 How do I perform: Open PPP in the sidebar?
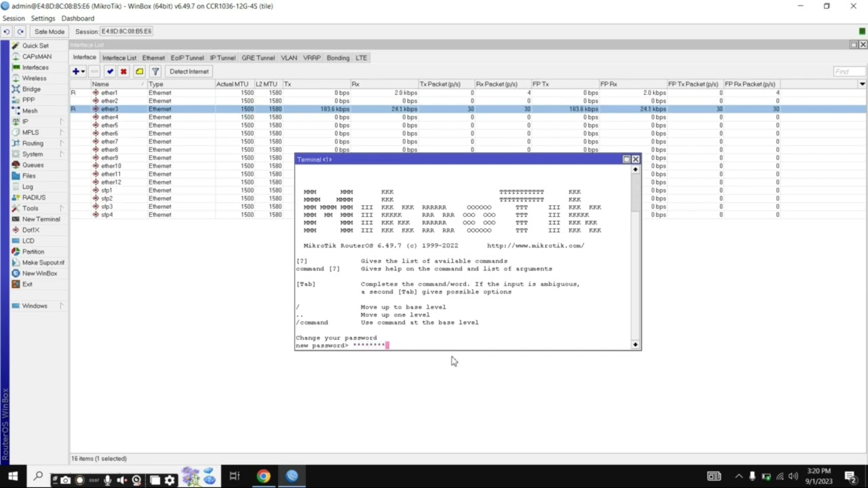coord(28,100)
